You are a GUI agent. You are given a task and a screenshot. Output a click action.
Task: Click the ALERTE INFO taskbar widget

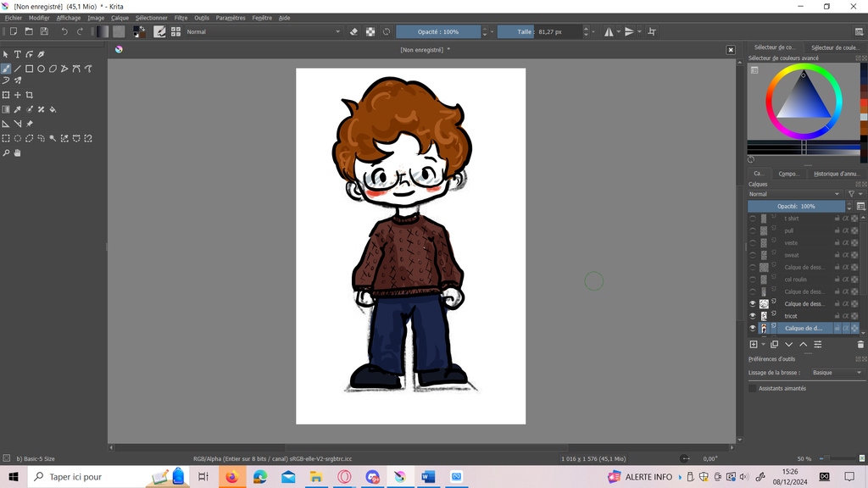[648, 477]
